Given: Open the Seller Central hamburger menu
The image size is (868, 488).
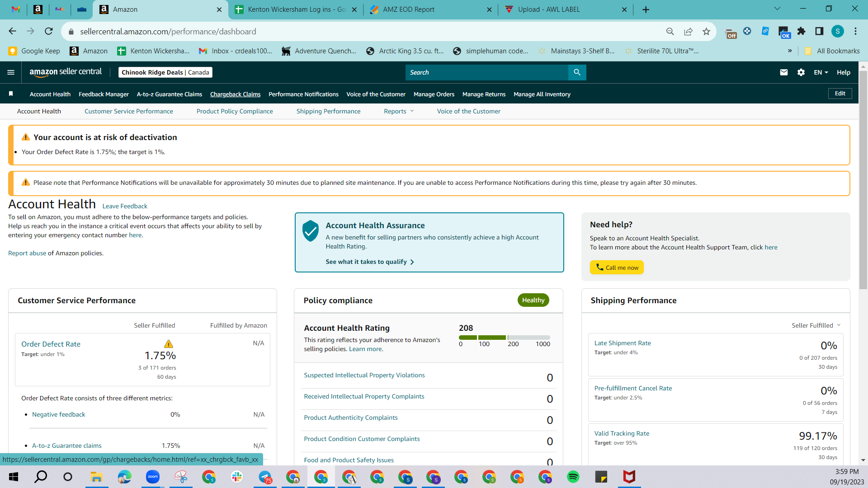Looking at the screenshot, I should pos(11,72).
